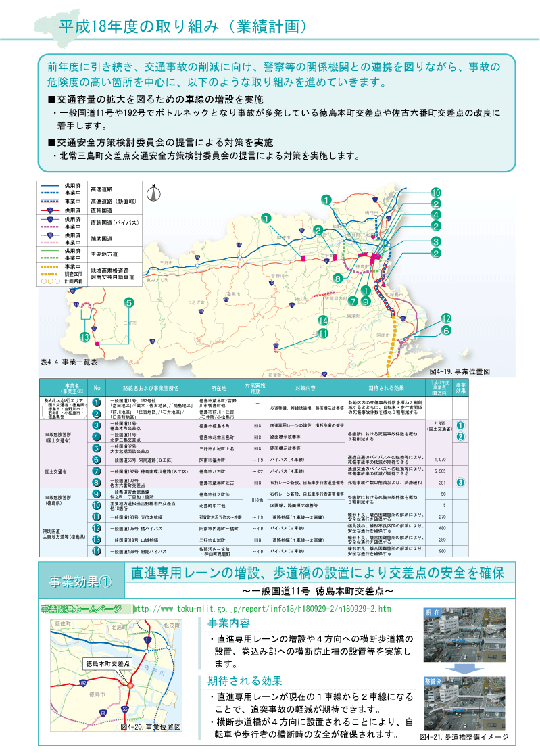Click the 1,070 project cost cell
The image size is (540, 756).
click(x=440, y=460)
